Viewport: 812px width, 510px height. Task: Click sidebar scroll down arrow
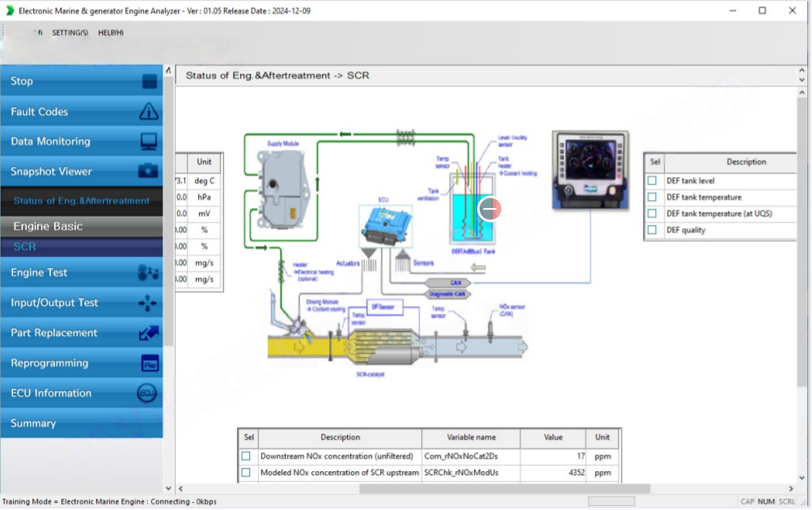pos(168,488)
